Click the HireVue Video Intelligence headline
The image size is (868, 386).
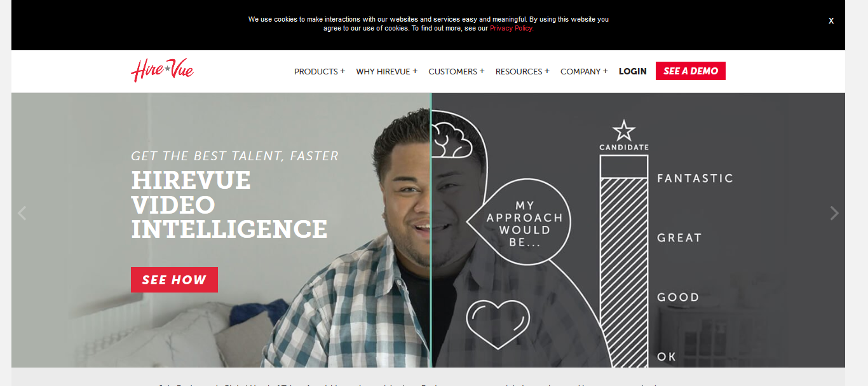(x=229, y=205)
